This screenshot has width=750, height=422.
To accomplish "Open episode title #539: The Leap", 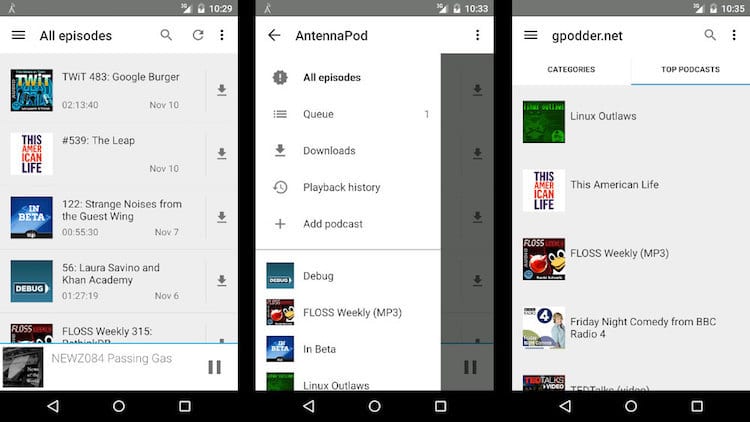I will [x=99, y=141].
